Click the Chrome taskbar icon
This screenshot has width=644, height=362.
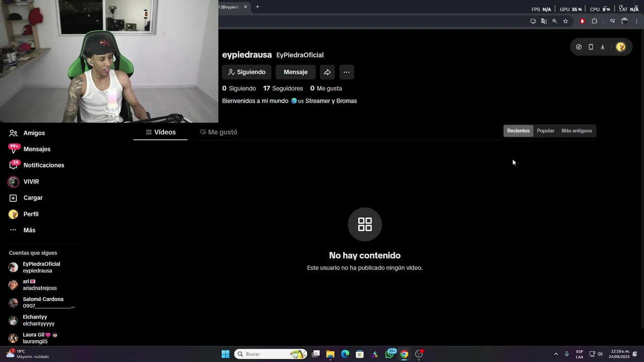click(x=404, y=354)
